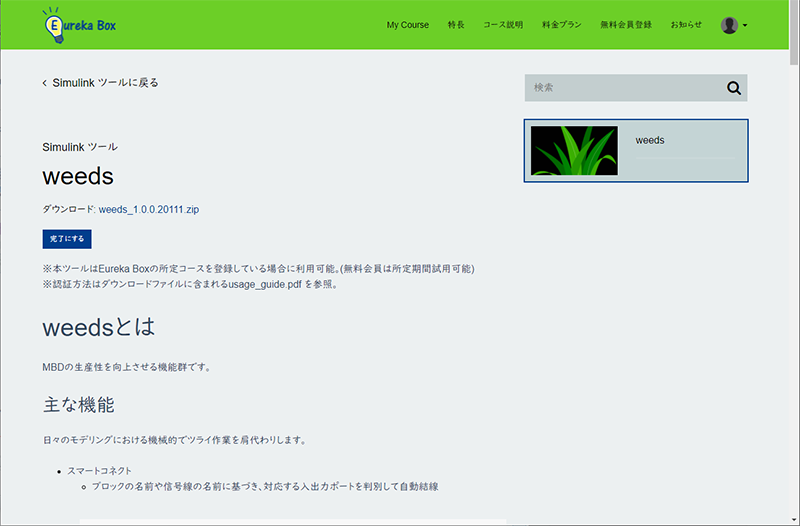Click the スマートコネクト bullet item

click(99, 470)
